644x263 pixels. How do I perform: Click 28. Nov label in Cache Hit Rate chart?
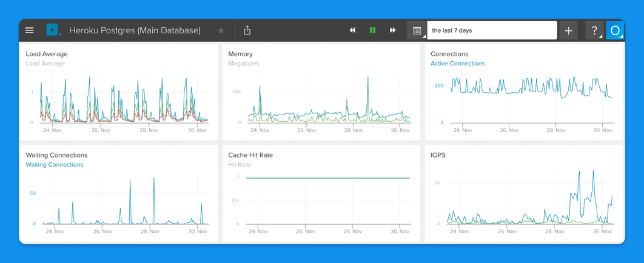click(352, 231)
